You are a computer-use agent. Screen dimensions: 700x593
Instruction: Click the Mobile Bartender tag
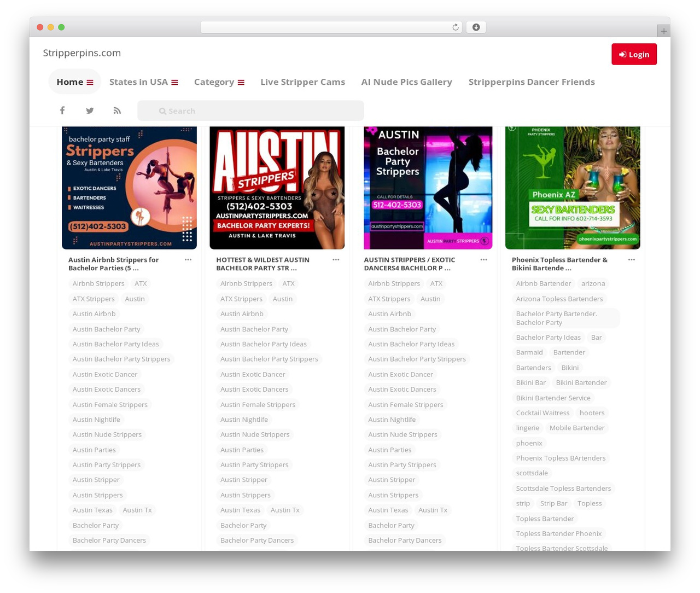pyautogui.click(x=577, y=428)
